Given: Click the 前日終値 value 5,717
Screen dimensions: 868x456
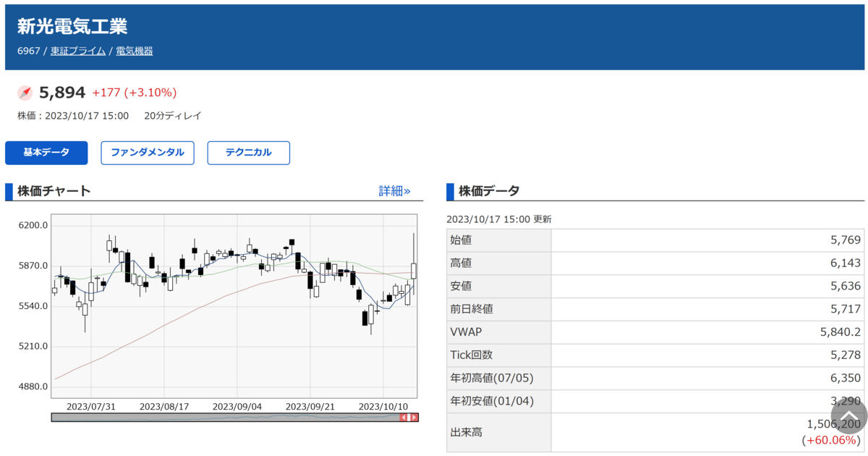Looking at the screenshot, I should 846,309.
